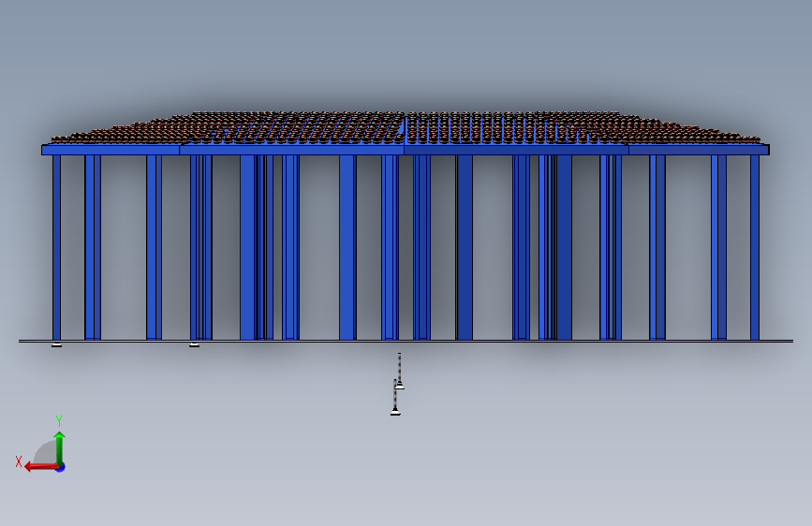Select the rightmost blue column of the structure
The image size is (812, 526).
(x=755, y=247)
